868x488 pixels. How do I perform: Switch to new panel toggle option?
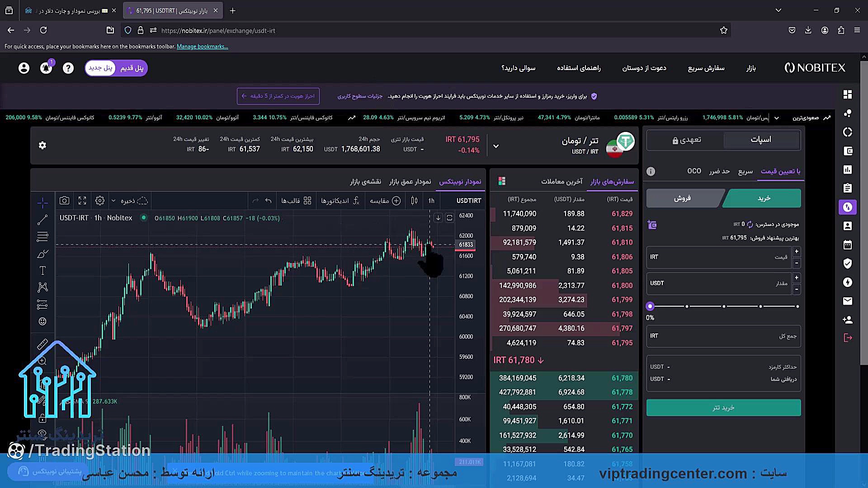pos(100,68)
